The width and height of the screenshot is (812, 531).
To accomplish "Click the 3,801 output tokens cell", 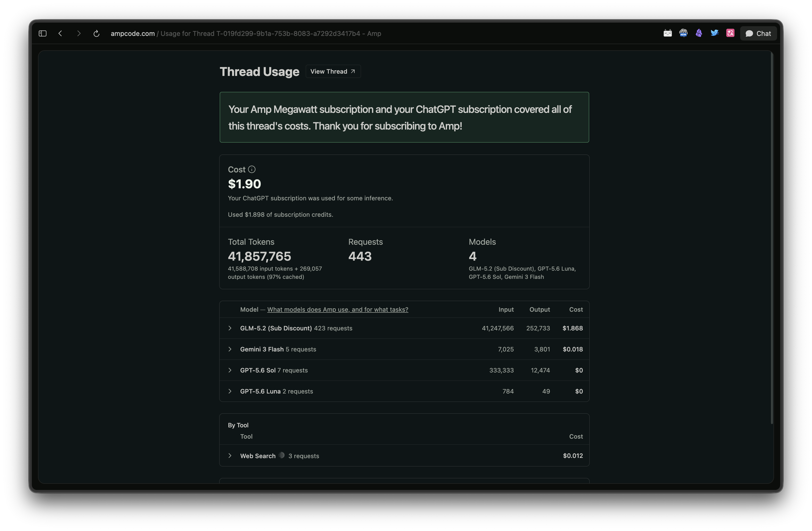I will tap(542, 349).
